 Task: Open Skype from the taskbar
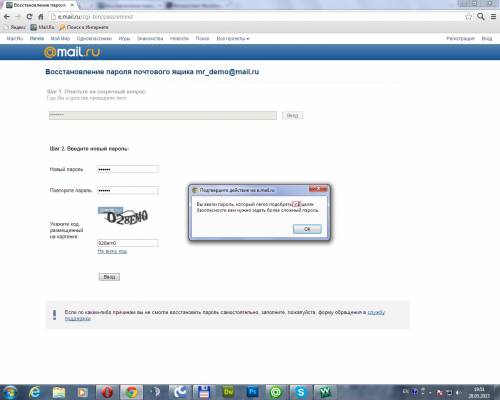coord(300,392)
